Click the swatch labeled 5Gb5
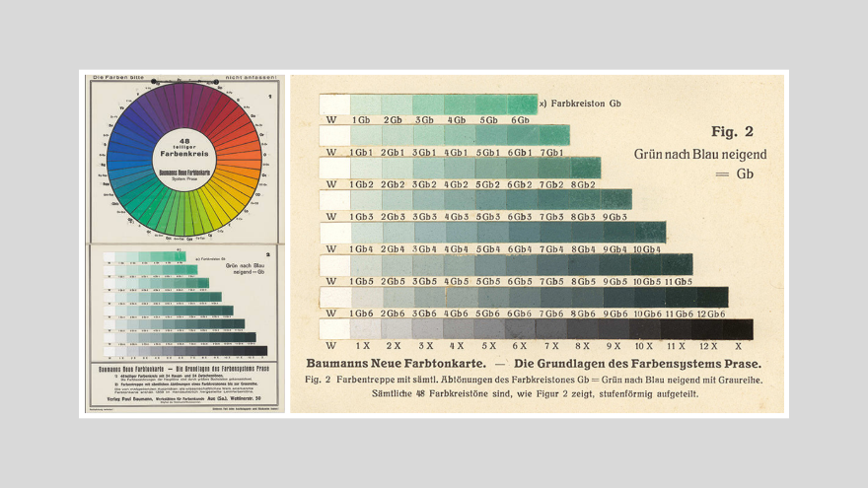868x488 pixels. click(490, 264)
